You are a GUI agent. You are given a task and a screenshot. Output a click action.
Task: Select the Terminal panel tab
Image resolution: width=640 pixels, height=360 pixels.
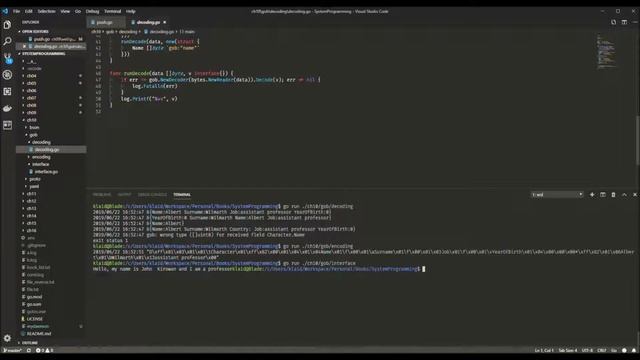tap(182, 195)
